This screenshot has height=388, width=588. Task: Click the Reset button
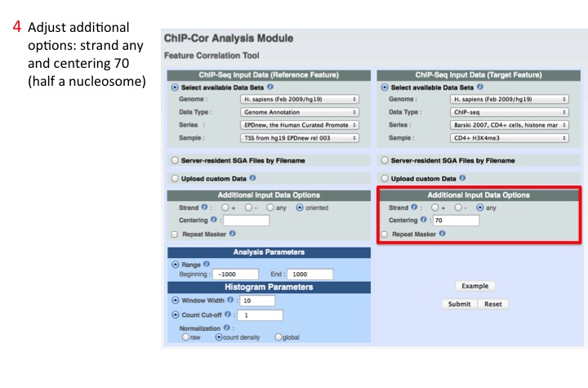tap(492, 304)
